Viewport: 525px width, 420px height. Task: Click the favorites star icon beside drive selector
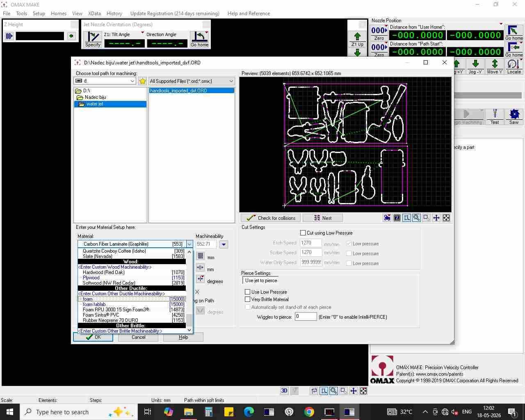click(142, 81)
